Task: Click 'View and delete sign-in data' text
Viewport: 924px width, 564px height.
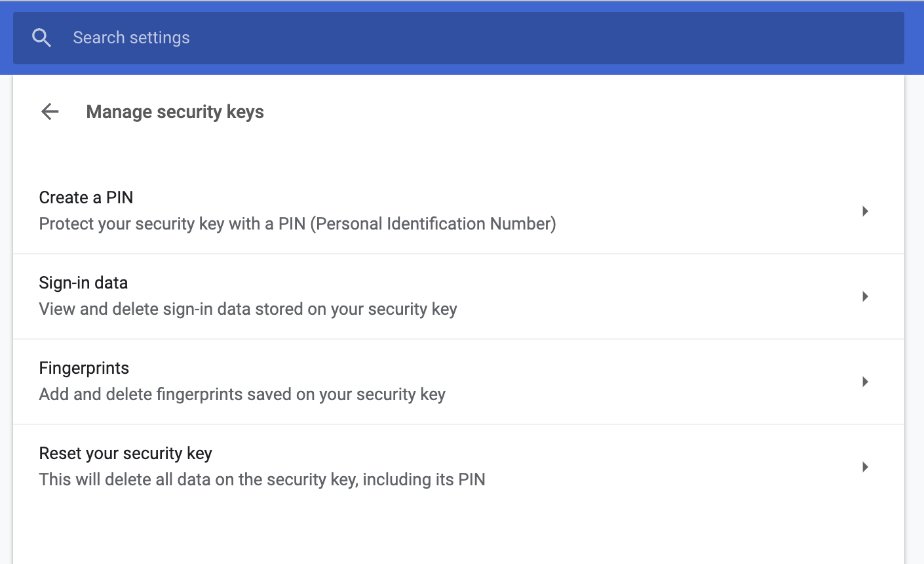Action: click(144, 309)
